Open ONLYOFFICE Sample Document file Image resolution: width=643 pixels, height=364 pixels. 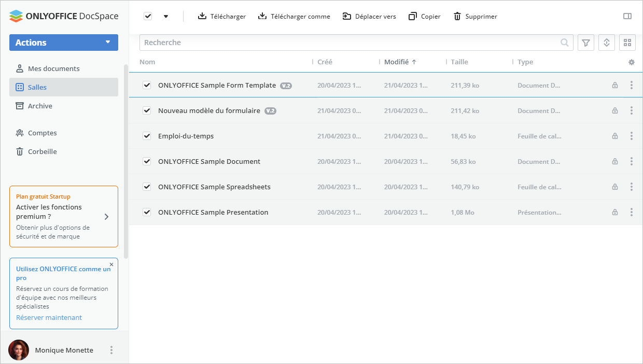coord(209,161)
